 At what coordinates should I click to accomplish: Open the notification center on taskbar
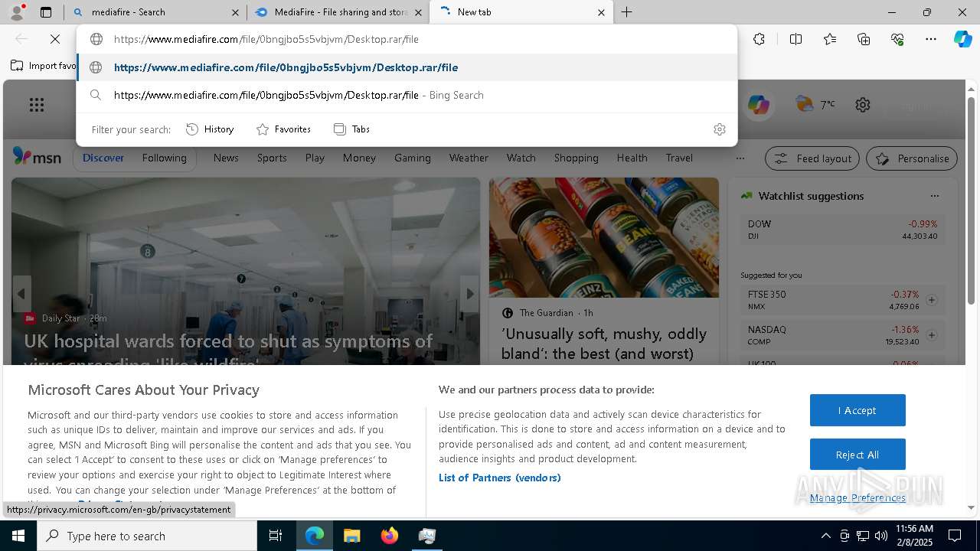[955, 536]
